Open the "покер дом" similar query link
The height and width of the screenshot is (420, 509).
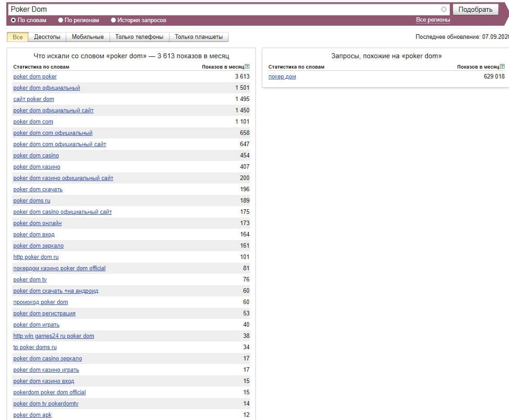coord(282,77)
